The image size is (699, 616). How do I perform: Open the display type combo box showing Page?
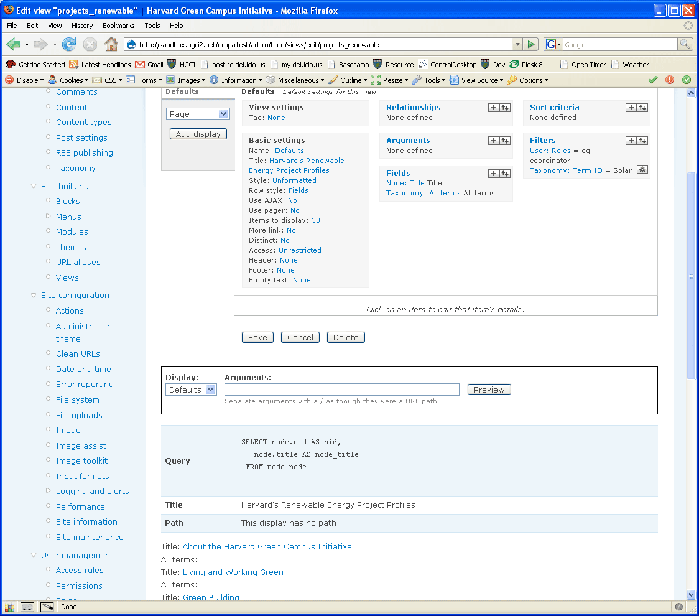coord(198,114)
